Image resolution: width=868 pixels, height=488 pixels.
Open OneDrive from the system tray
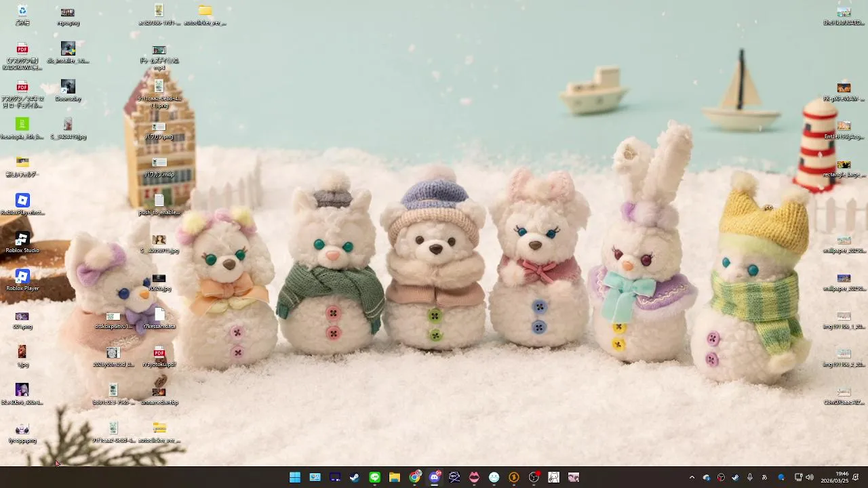point(707,477)
